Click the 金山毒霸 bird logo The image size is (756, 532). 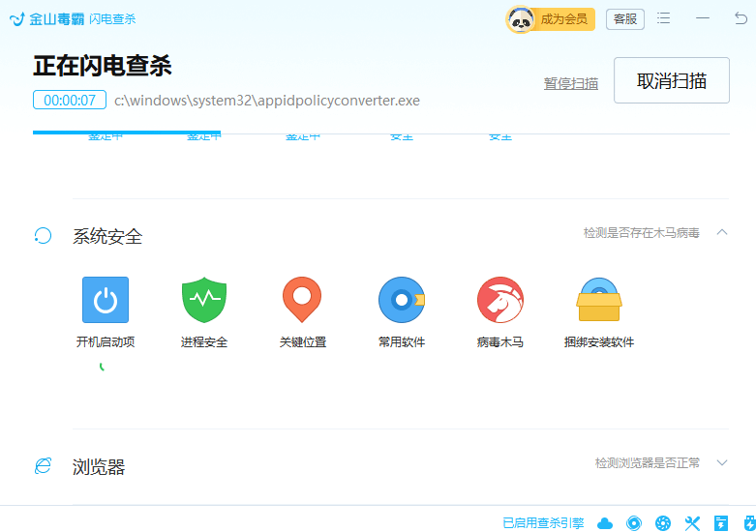point(16,18)
